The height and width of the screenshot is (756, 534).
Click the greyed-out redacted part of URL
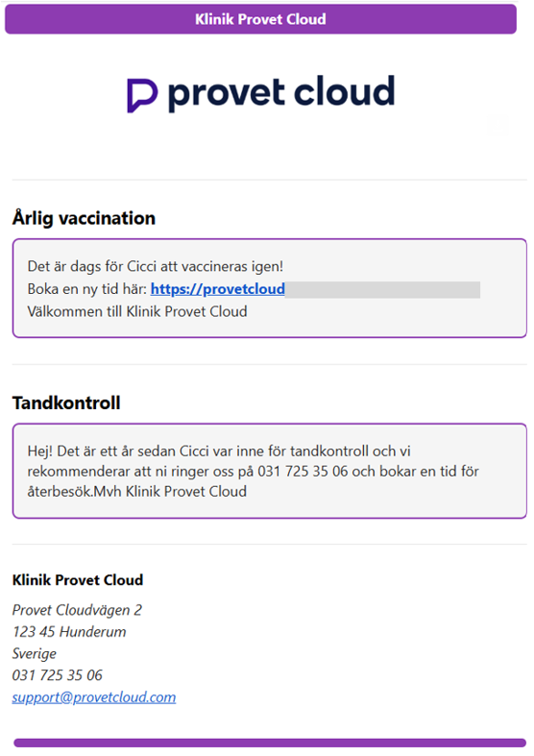[382, 290]
